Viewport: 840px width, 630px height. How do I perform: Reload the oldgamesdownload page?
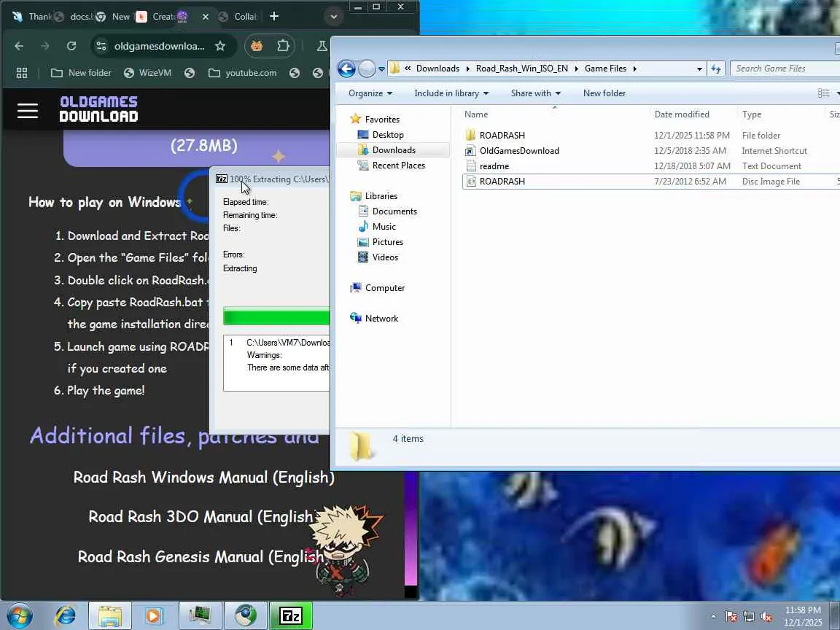(x=71, y=46)
